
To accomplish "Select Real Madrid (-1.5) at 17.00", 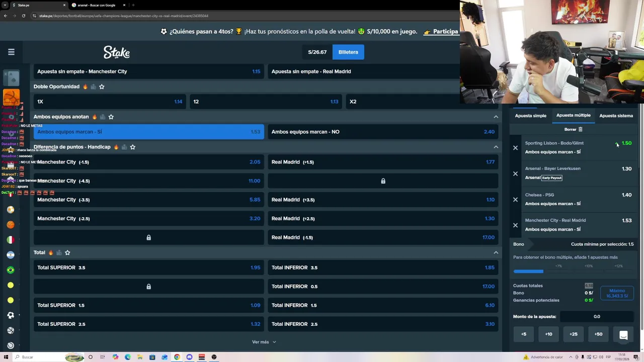I will (383, 237).
